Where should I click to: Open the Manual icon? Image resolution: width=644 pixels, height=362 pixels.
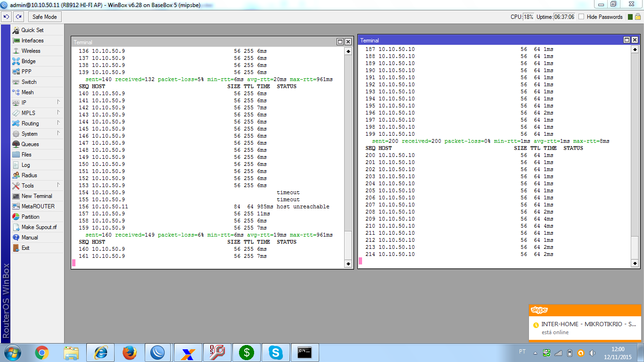[x=16, y=238]
